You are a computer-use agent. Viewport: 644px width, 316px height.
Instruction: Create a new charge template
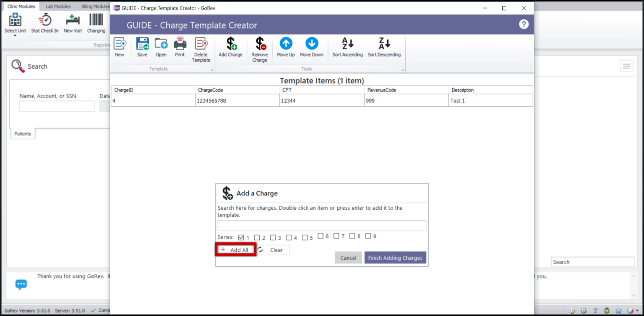tap(119, 47)
